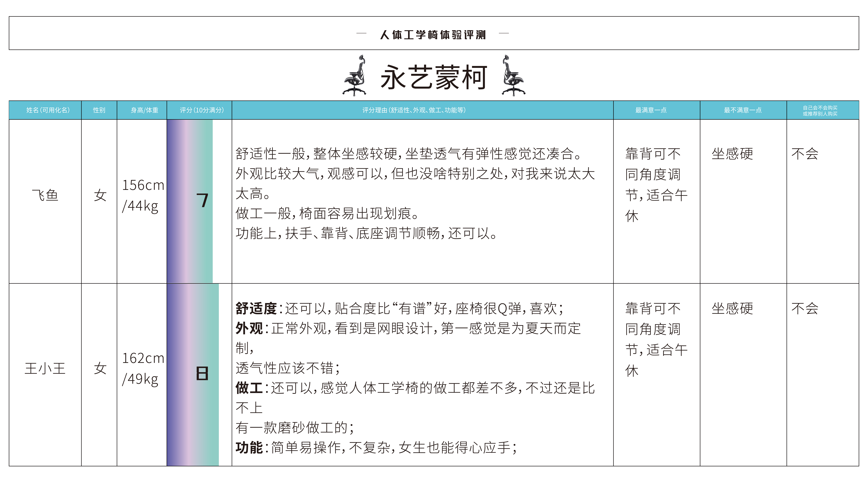Viewport: 868px width, 488px height.
Task: Select the 身高/体重 column header
Action: [142, 110]
